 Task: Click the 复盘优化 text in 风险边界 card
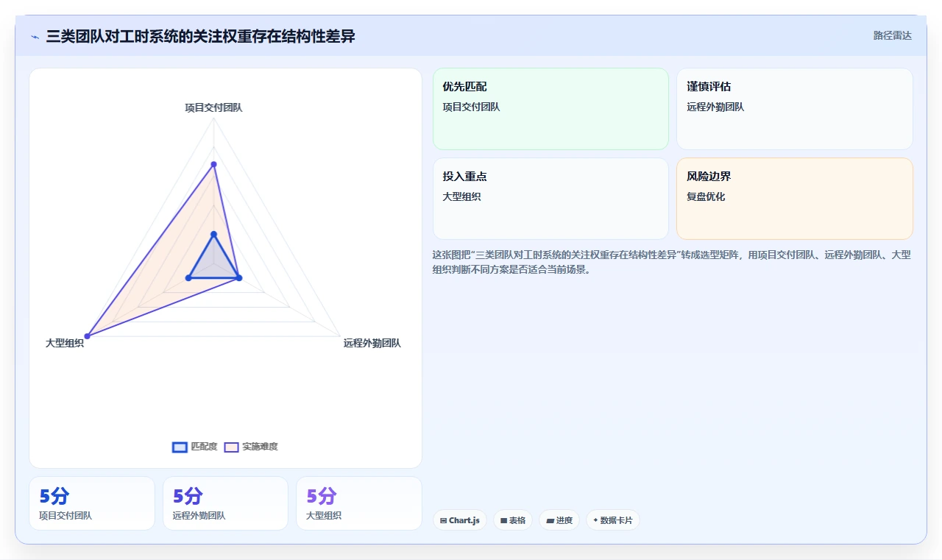[706, 196]
